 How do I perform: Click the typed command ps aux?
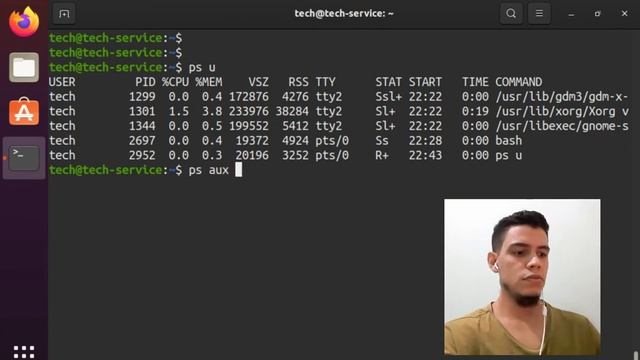(x=209, y=170)
